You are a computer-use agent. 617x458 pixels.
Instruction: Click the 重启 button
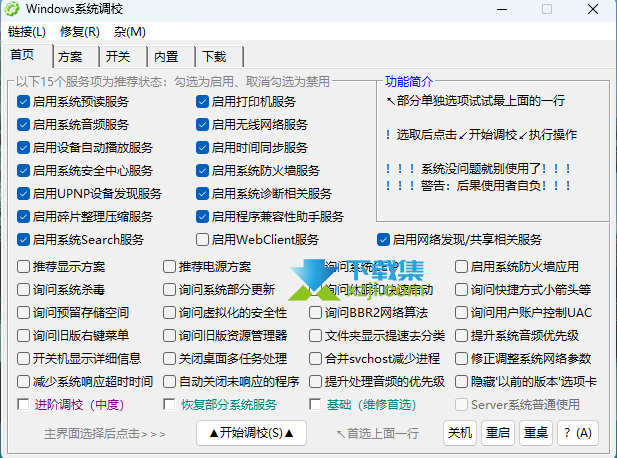pos(498,433)
